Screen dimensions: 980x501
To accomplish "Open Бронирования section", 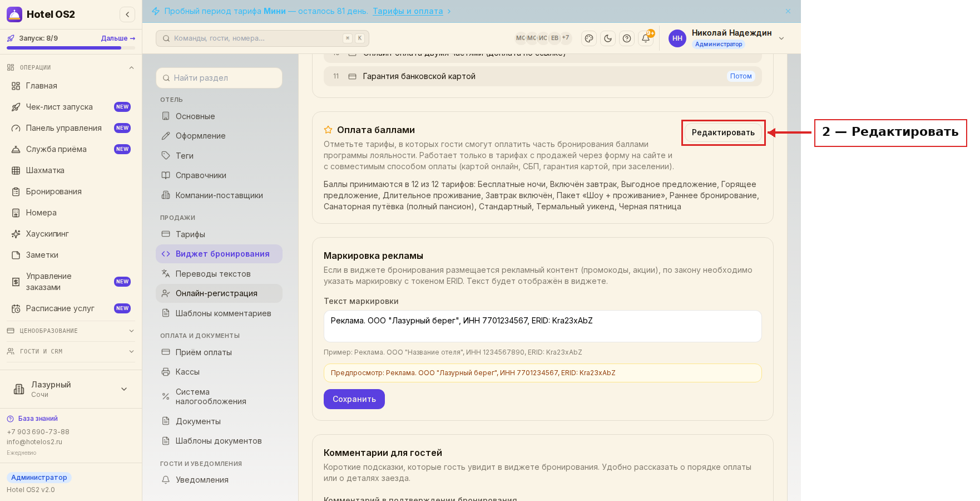I will coord(71,191).
